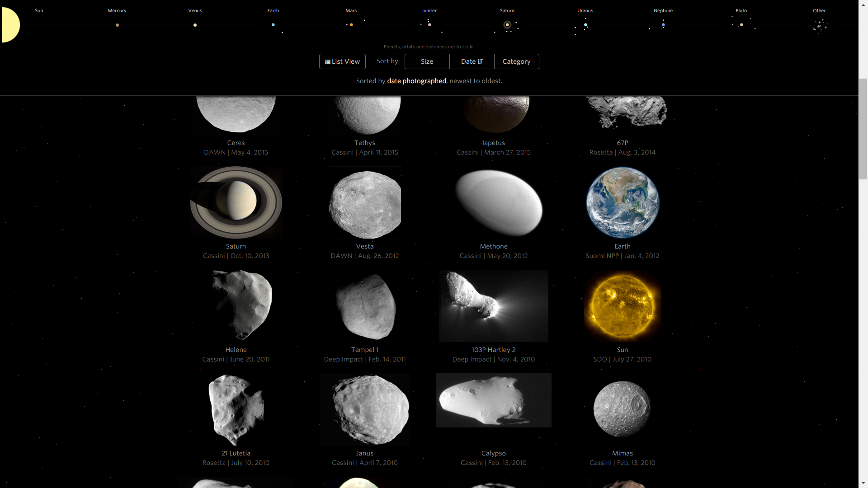The image size is (868, 488).
Task: Enable Category sorting
Action: 516,61
